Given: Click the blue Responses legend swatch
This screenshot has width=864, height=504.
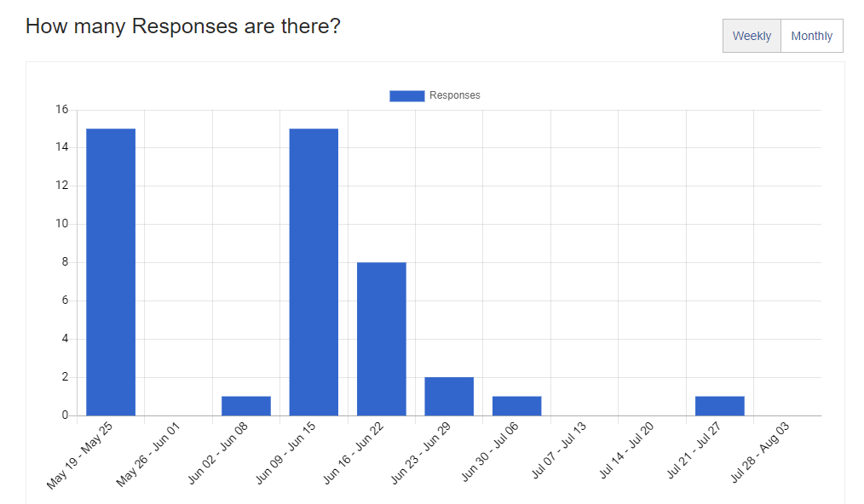Looking at the screenshot, I should click(406, 95).
